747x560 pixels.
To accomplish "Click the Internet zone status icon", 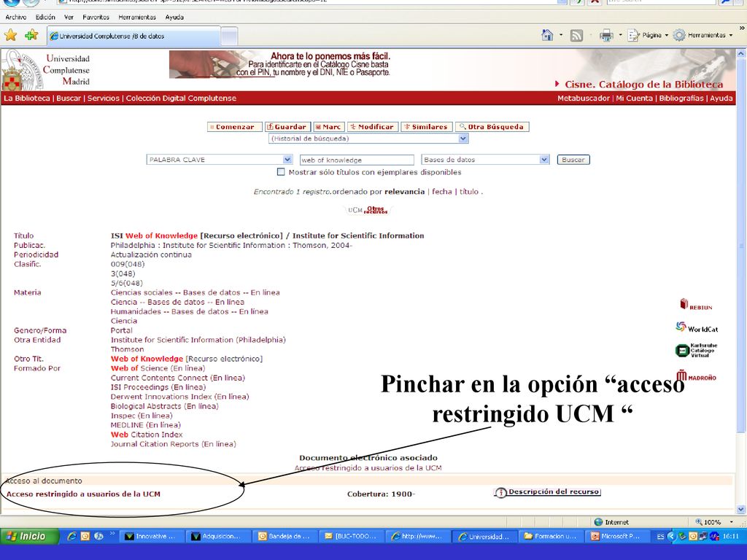I will click(x=598, y=522).
